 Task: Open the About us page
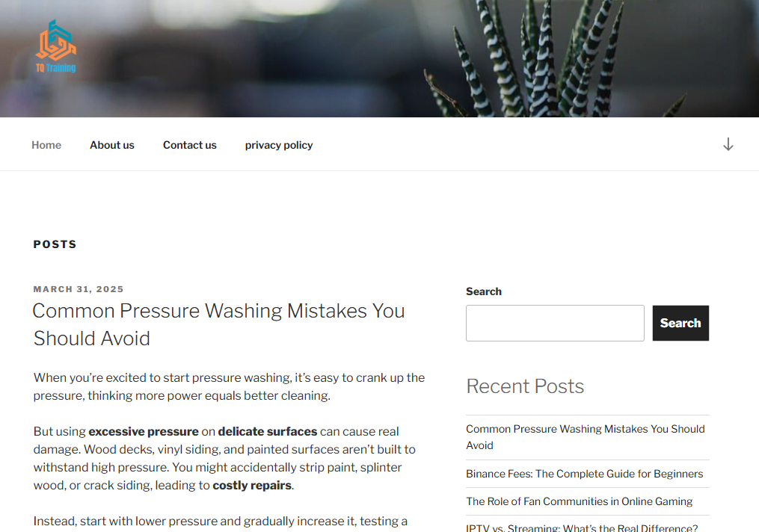[112, 145]
